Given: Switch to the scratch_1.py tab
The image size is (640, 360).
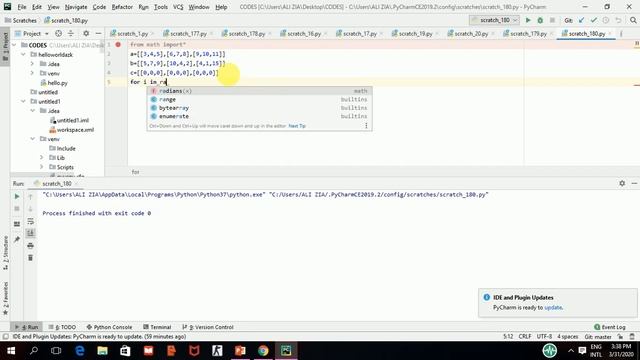Looking at the screenshot, I should [132, 33].
